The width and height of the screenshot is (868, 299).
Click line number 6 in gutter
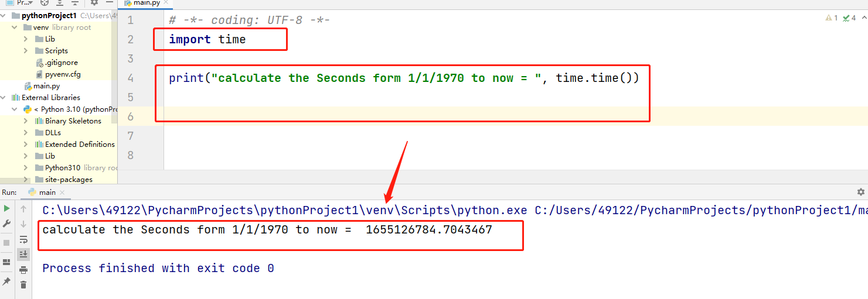pos(130,116)
